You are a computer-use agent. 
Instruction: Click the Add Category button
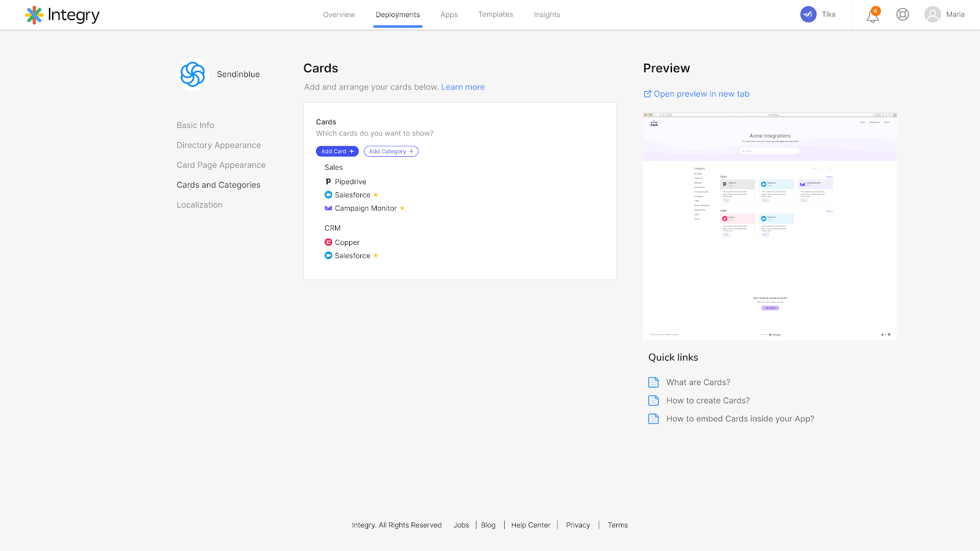click(391, 151)
